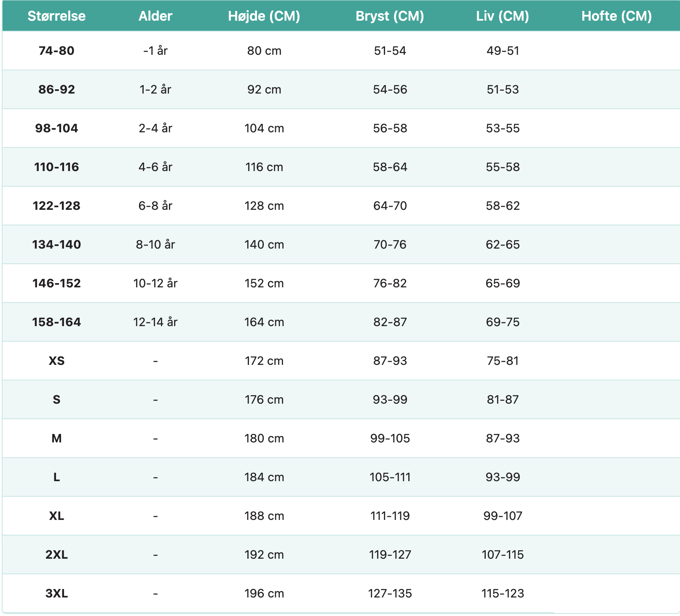Click the Alder column header

(x=155, y=16)
